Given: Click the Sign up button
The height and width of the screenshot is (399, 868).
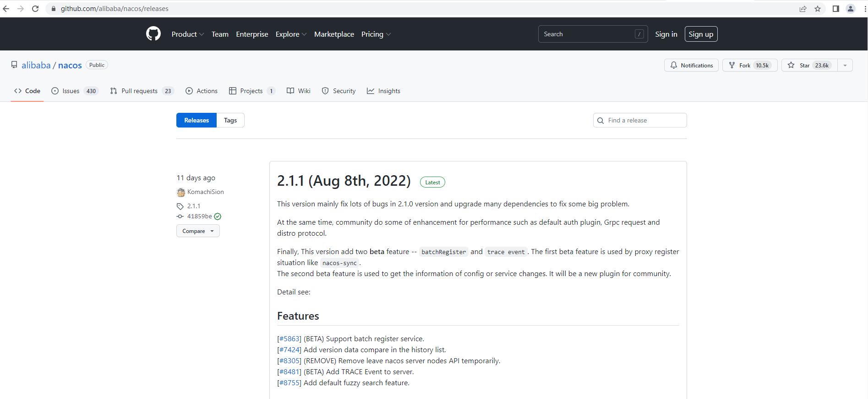Looking at the screenshot, I should [701, 34].
